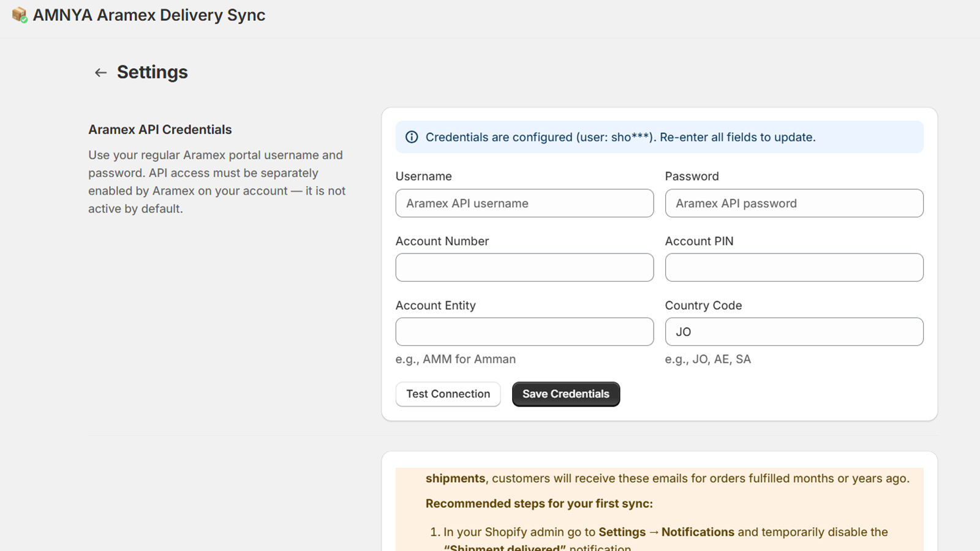The width and height of the screenshot is (980, 551).
Task: Go back using the Settings arrow
Action: click(100, 73)
